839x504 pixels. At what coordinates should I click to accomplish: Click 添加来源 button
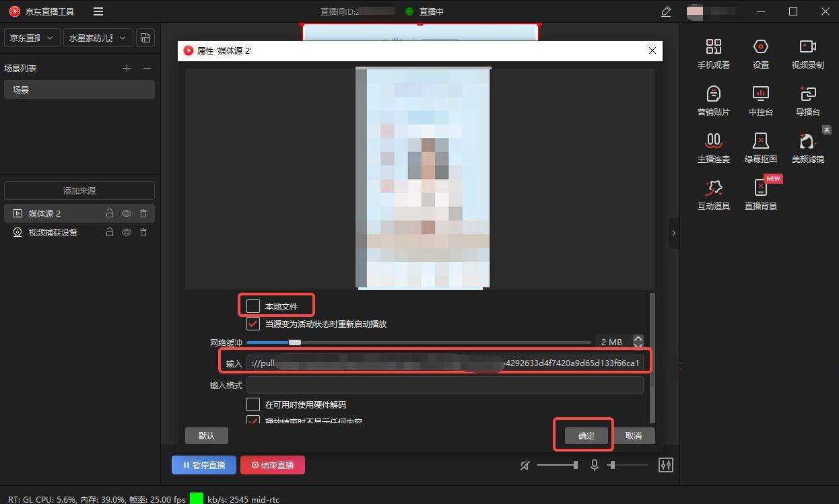coord(79,190)
